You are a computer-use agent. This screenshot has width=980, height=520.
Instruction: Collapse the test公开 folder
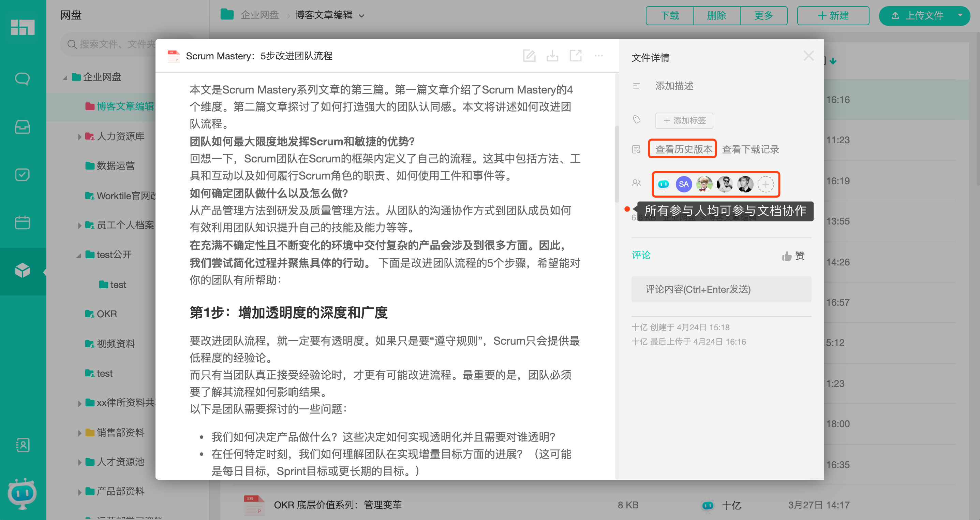tap(79, 256)
